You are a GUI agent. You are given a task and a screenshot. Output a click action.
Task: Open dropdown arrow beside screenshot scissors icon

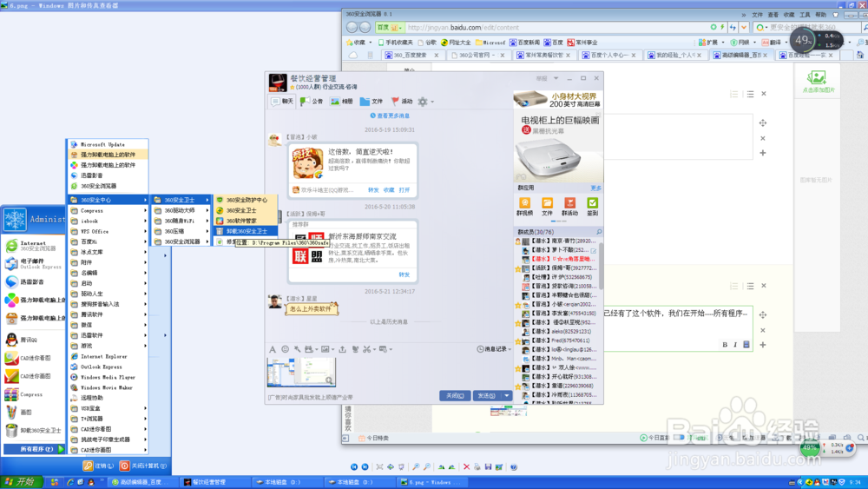tap(374, 349)
